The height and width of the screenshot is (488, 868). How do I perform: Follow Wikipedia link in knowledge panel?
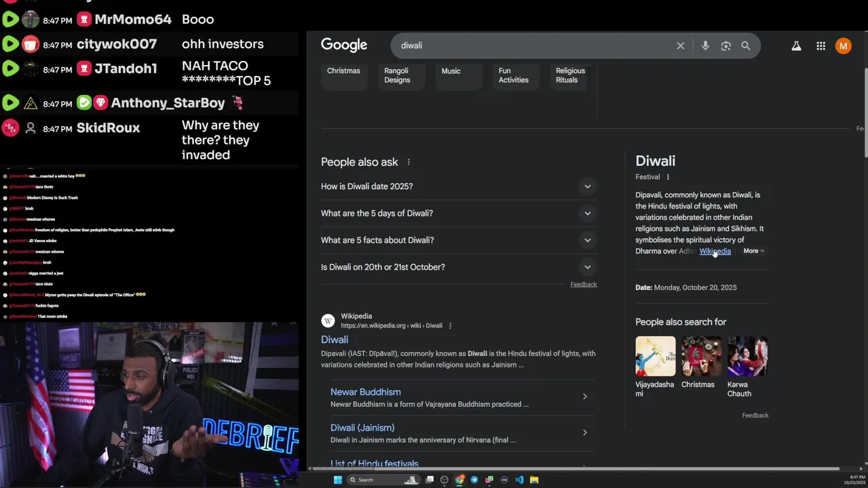[x=715, y=251]
